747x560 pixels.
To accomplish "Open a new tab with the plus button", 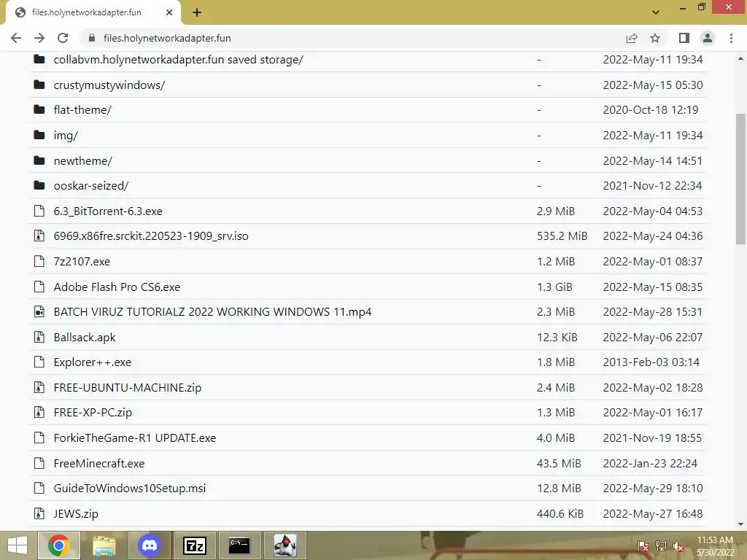I will coord(197,12).
